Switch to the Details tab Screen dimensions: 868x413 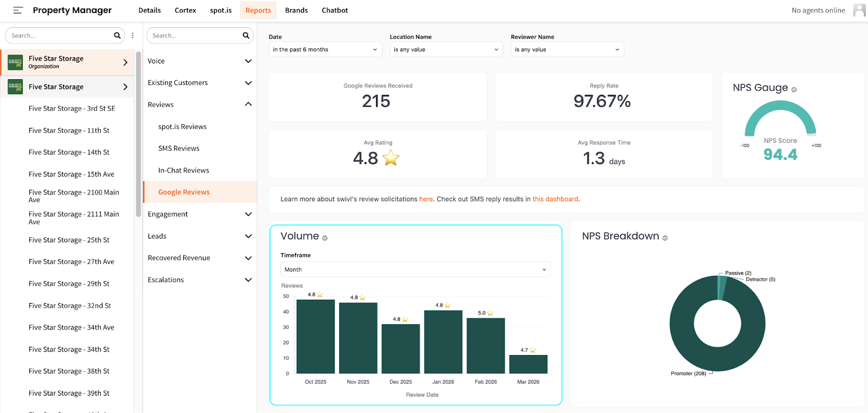(150, 10)
